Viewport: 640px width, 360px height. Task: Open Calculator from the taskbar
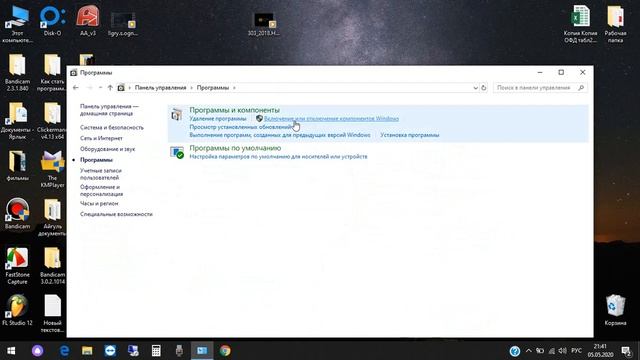(156, 351)
